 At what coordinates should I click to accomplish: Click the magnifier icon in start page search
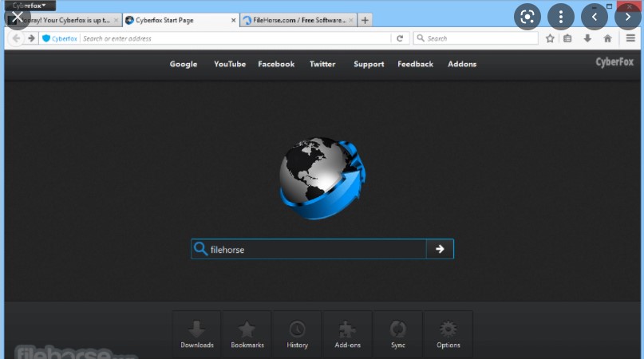click(200, 249)
